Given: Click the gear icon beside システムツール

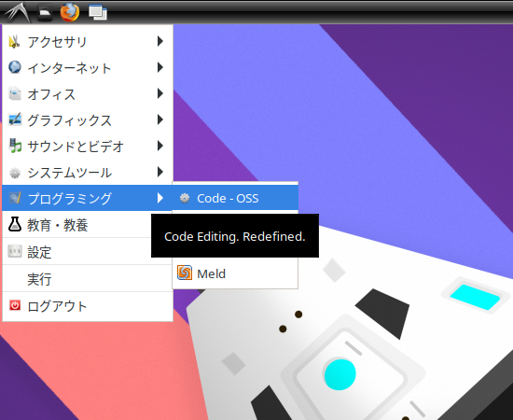Looking at the screenshot, I should 14,173.
